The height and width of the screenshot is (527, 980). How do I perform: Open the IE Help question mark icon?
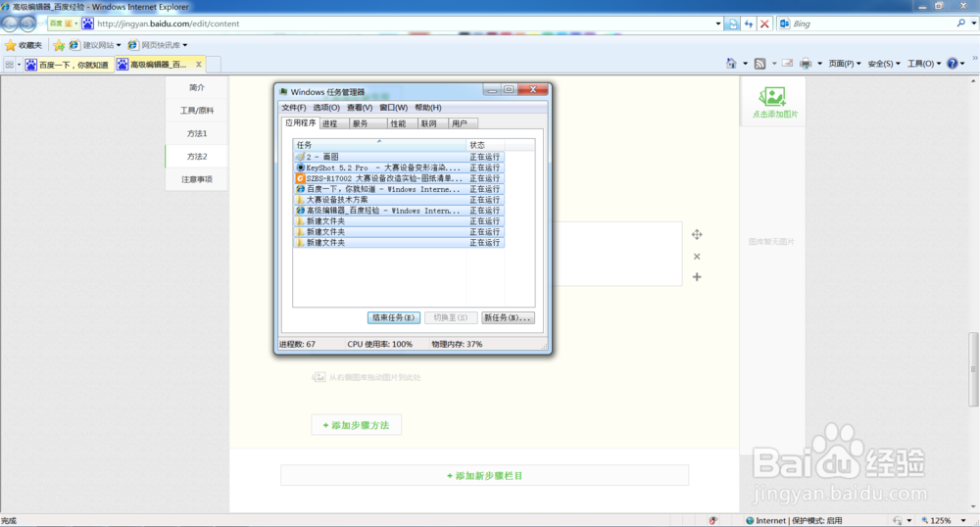click(953, 64)
